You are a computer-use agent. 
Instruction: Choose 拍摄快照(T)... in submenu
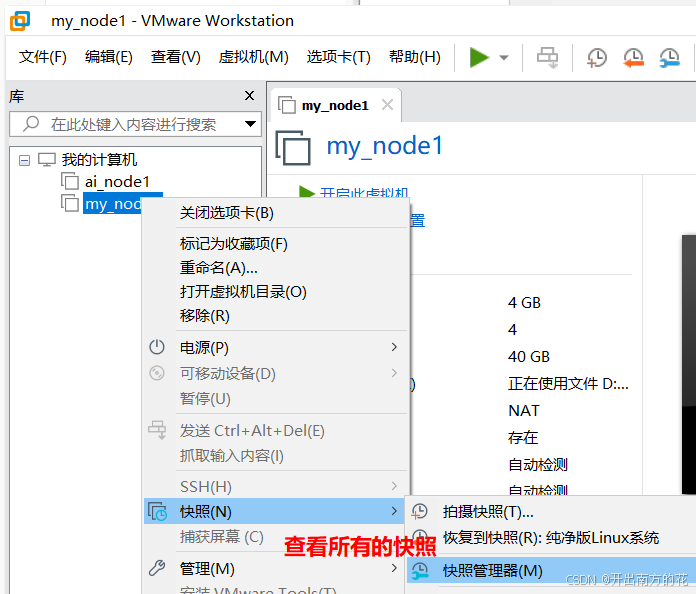coord(551,512)
